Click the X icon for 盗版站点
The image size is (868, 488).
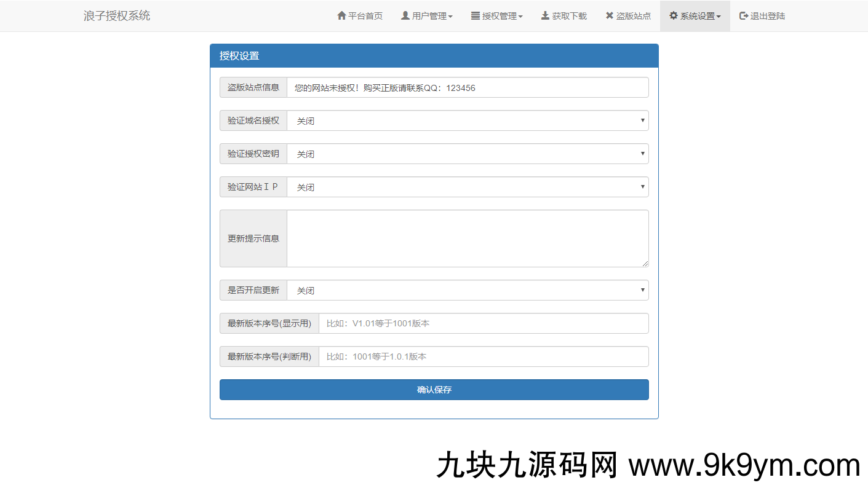click(x=609, y=16)
